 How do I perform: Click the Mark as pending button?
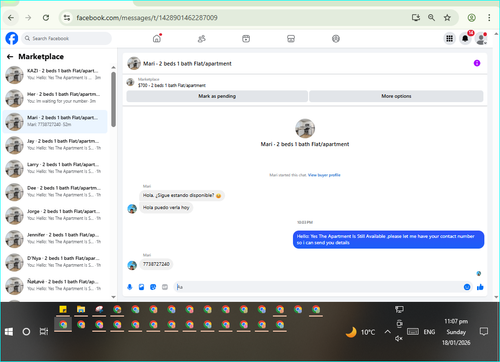(x=217, y=96)
